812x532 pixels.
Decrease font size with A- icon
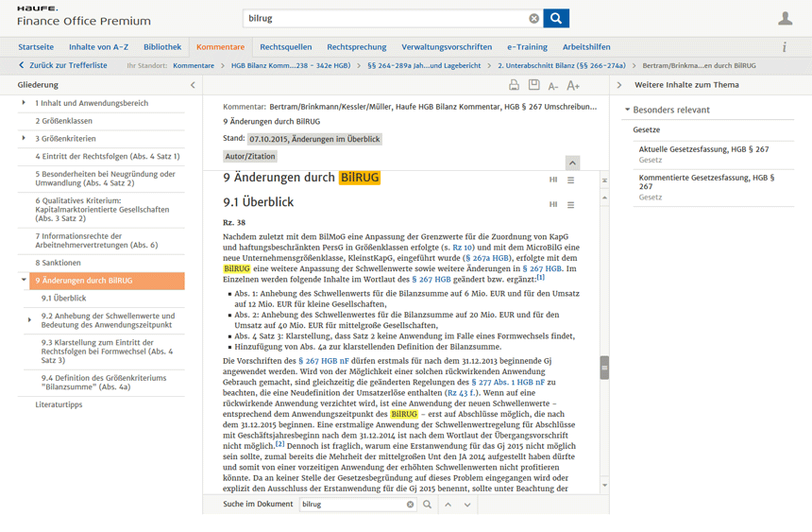coord(553,85)
